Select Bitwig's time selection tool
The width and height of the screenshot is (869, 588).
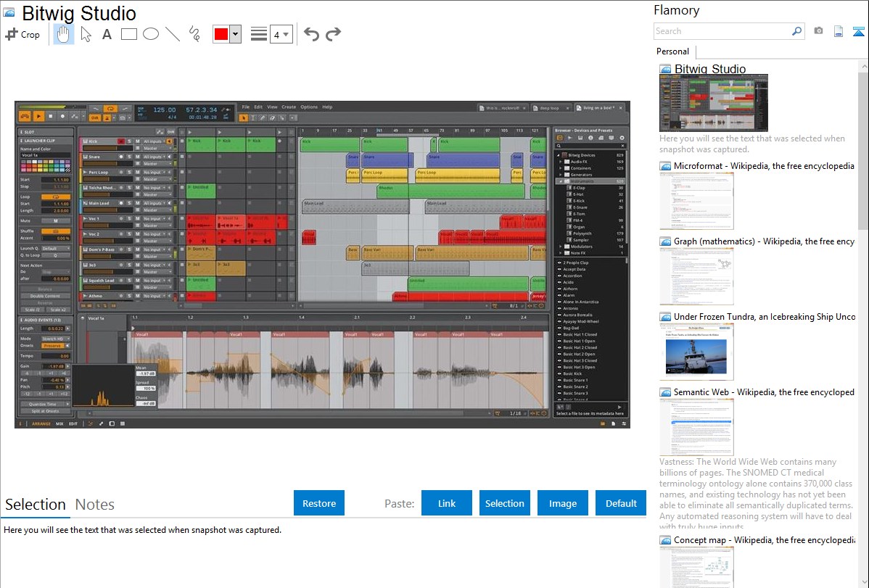(252, 118)
